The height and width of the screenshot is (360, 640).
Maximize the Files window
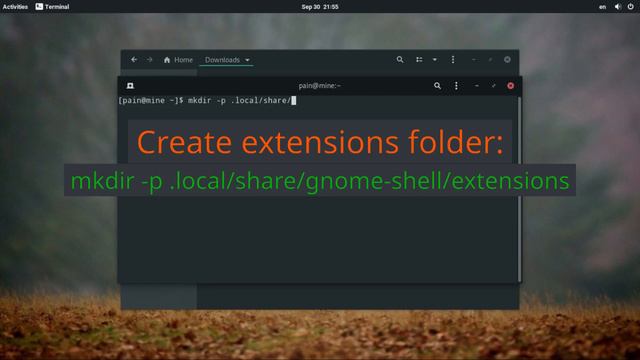[x=490, y=60]
